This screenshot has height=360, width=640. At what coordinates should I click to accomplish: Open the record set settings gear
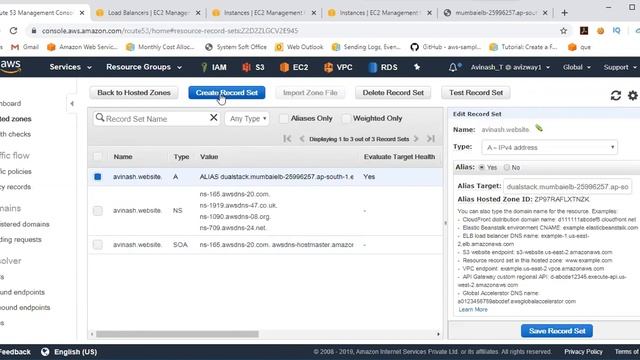click(632, 96)
